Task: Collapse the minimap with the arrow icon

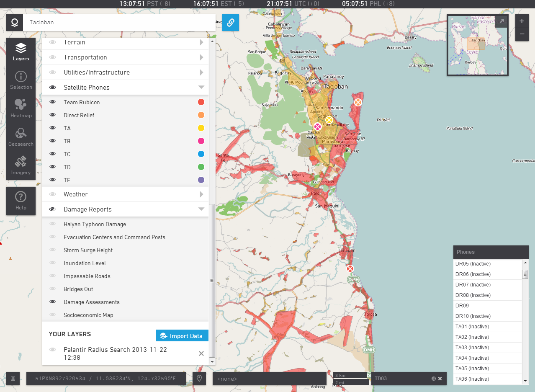Action: tap(502, 21)
